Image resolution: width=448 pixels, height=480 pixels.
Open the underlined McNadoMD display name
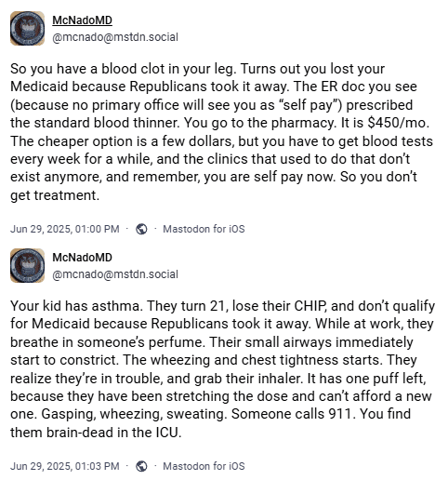pos(82,20)
